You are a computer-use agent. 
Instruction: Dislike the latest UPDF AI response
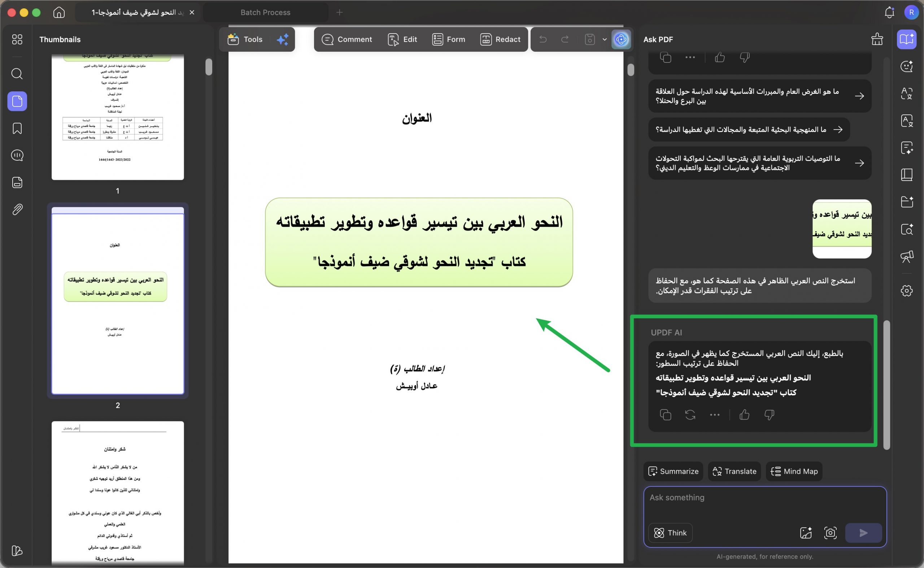point(769,415)
